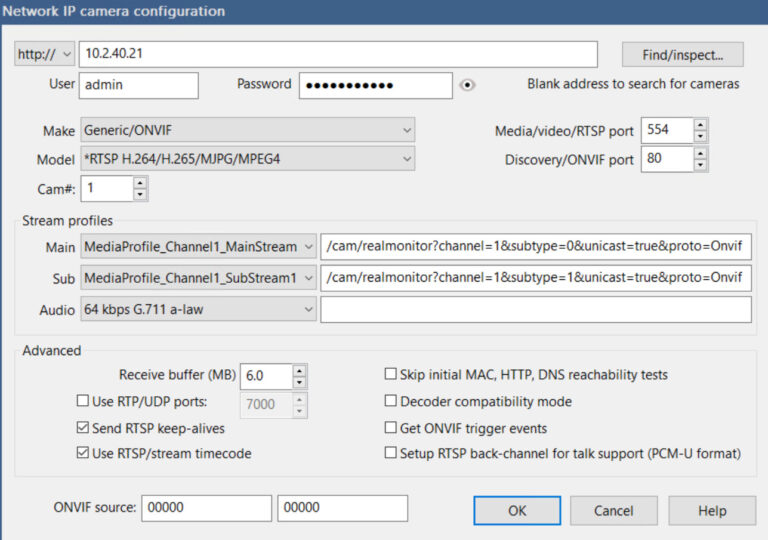Increment the Cam# spinner up arrow

tap(140, 183)
